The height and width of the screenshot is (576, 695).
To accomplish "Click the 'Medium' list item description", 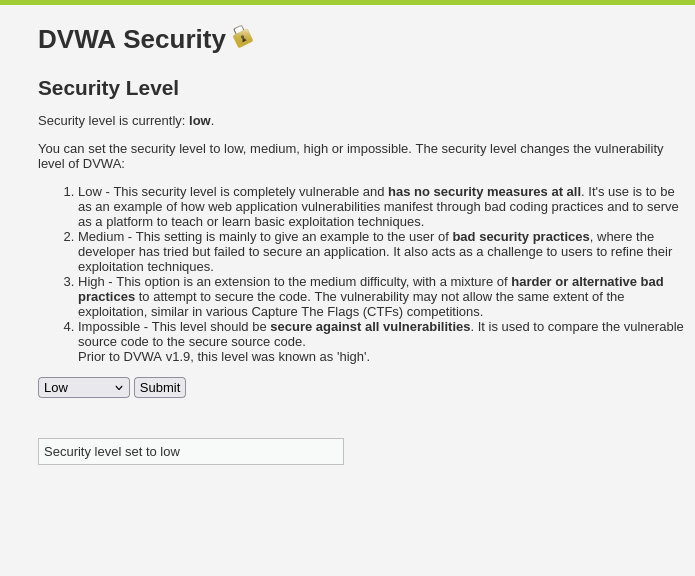I will [260, 252].
